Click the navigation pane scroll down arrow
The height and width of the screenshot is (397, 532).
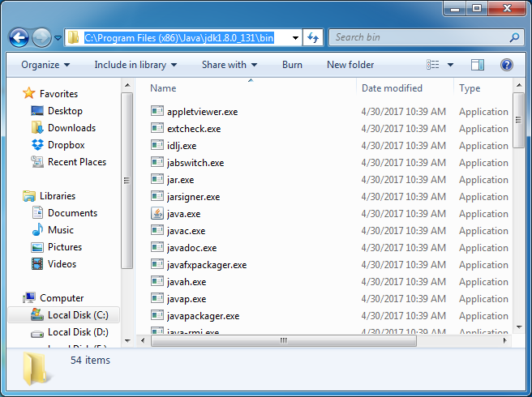(x=127, y=340)
